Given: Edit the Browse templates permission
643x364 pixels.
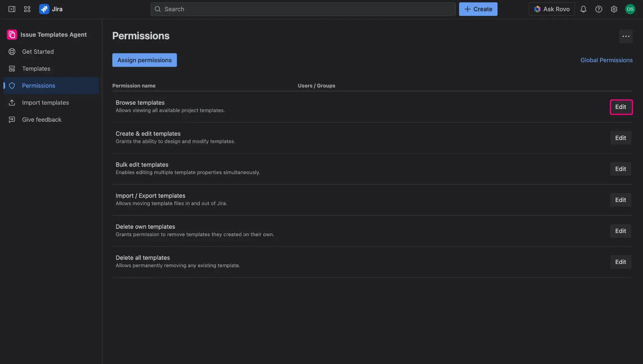Looking at the screenshot, I should point(621,107).
